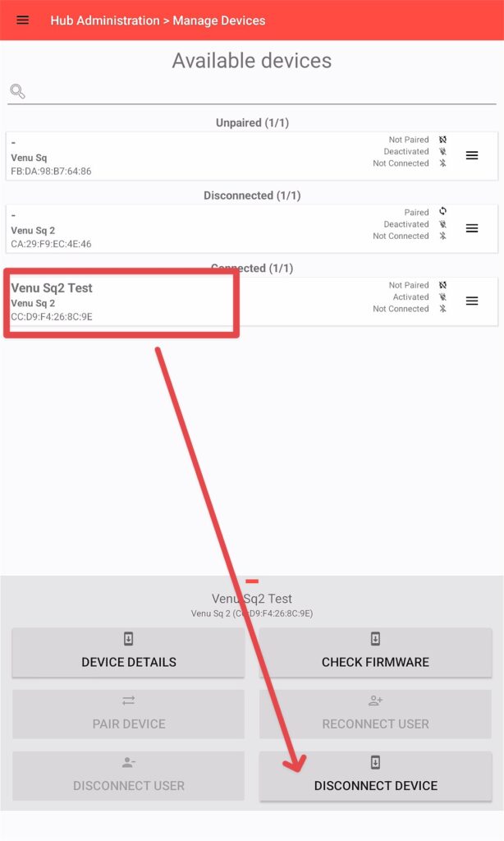
Task: Click Deactivated status icon on Venu Sq row
Action: coord(443,151)
